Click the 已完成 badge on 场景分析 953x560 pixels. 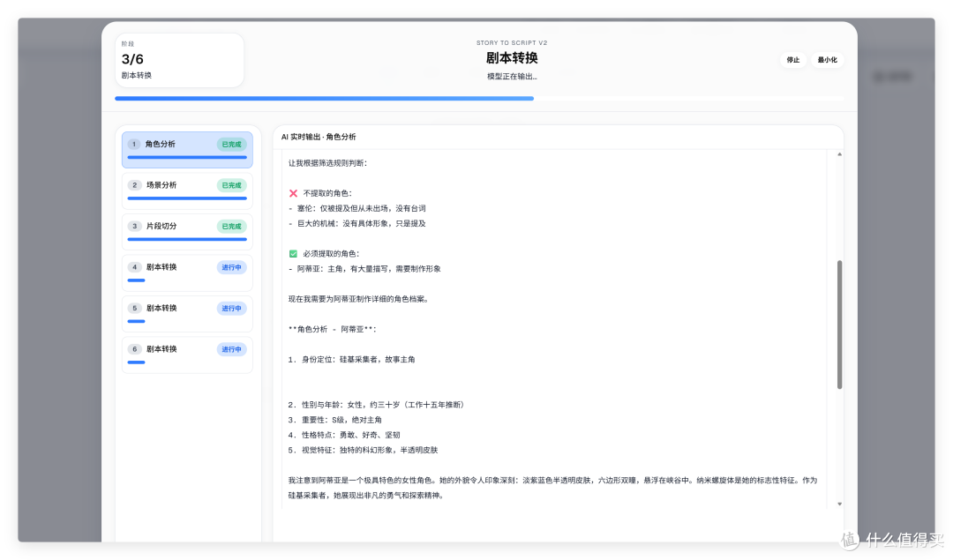(231, 185)
